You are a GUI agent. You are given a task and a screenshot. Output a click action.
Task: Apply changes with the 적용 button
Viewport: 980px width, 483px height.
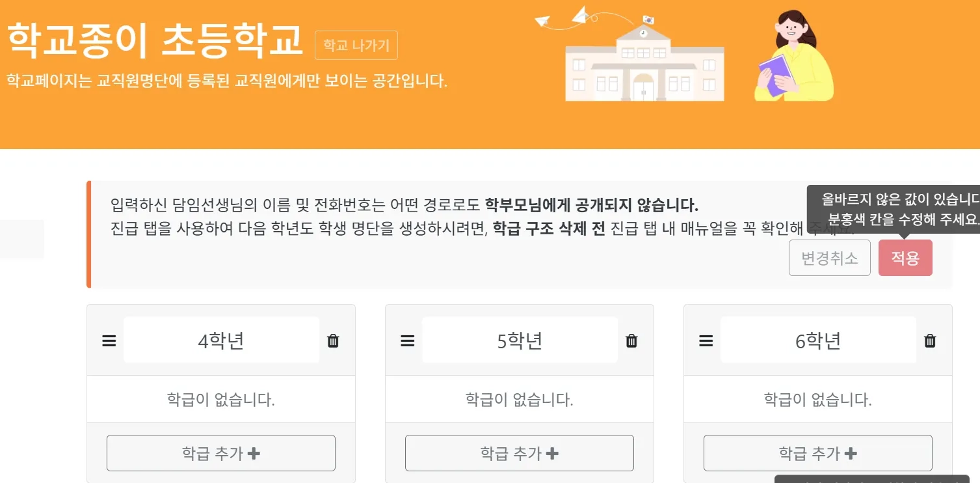pos(905,258)
